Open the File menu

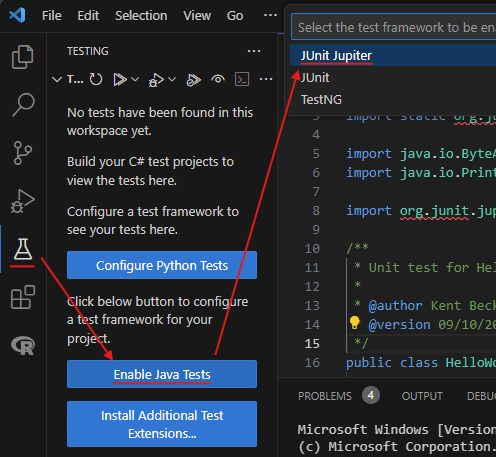coord(52,16)
